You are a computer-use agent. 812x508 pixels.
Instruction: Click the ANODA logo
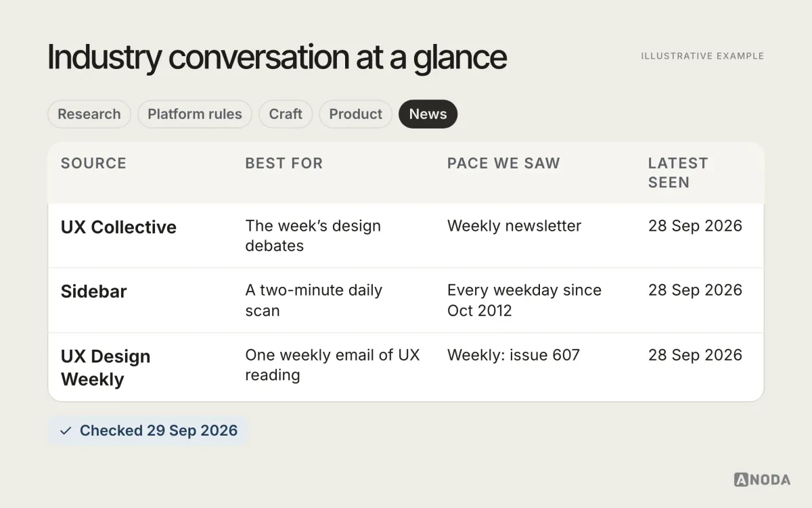coord(762,480)
